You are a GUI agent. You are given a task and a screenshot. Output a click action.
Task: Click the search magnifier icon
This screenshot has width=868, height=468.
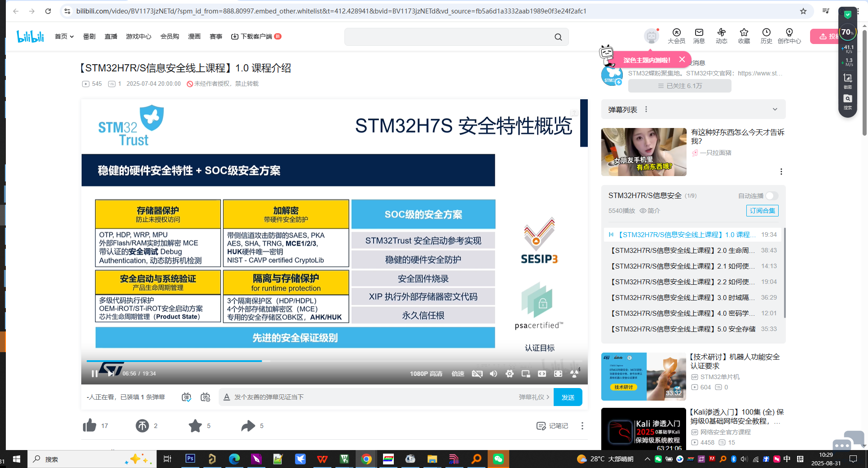558,37
